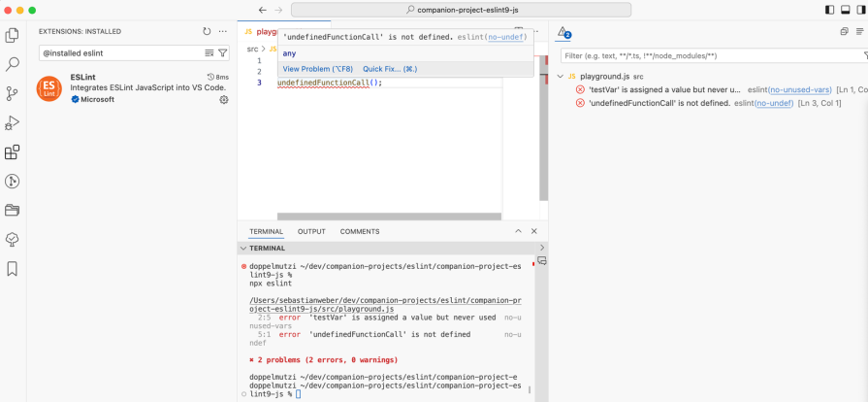Open the Search view in activity bar
The height and width of the screenshot is (402, 868).
(x=13, y=64)
